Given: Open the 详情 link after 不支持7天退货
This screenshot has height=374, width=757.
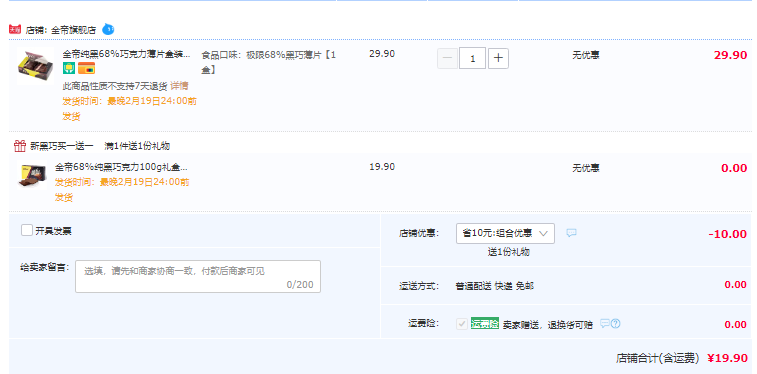Looking at the screenshot, I should click(179, 86).
